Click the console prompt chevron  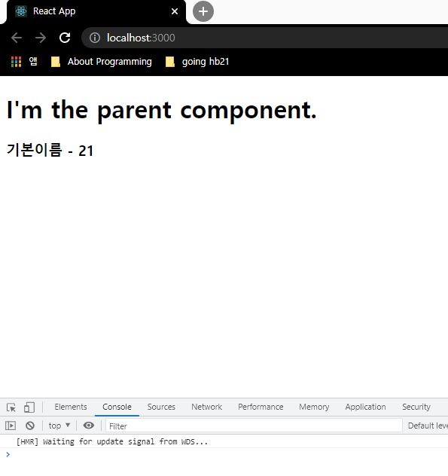pos(8,454)
